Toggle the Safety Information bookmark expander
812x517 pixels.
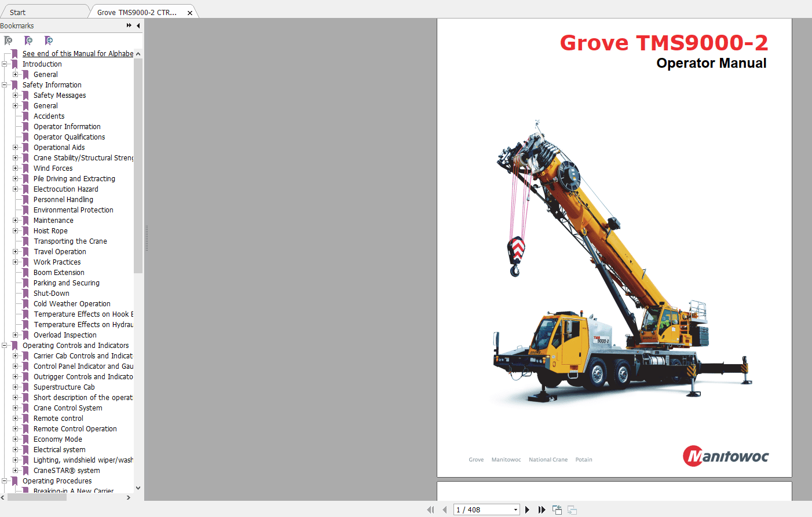click(5, 85)
